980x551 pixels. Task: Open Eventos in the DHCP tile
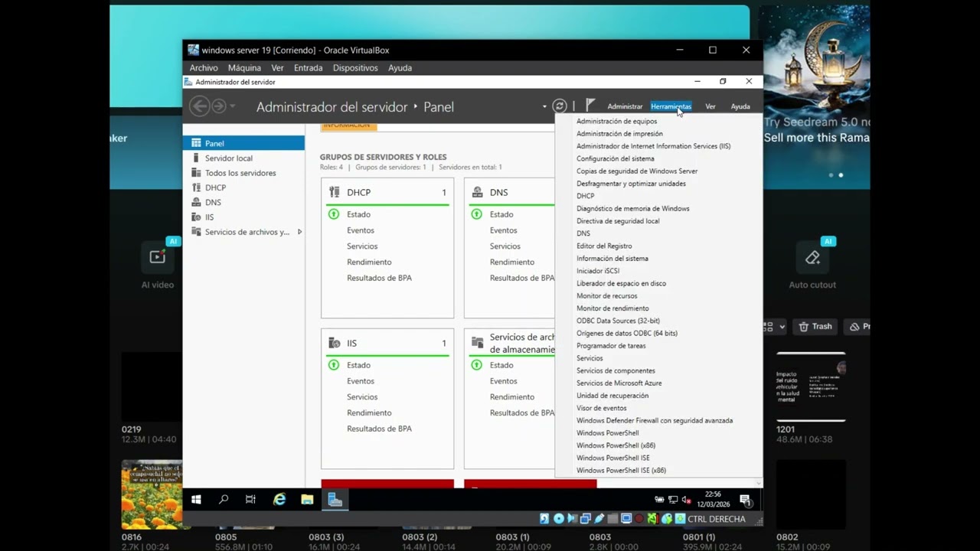click(x=361, y=230)
